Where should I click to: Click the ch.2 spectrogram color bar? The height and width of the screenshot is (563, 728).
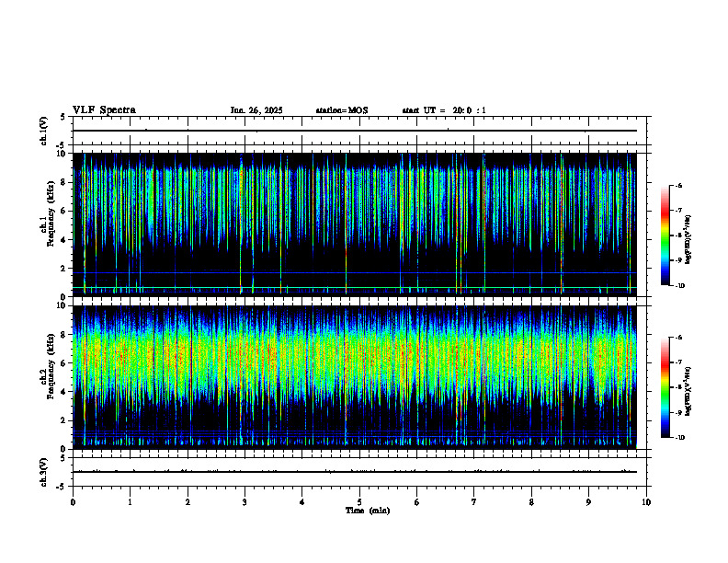click(665, 387)
